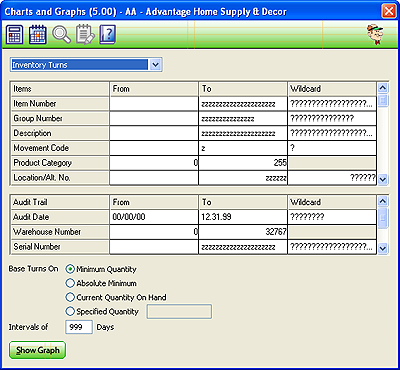Click the Group Number row label
Screen dimensions: 400x370
60,118
